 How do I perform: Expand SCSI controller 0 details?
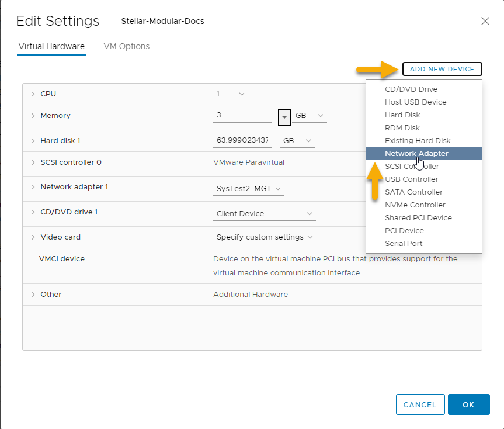pos(33,162)
